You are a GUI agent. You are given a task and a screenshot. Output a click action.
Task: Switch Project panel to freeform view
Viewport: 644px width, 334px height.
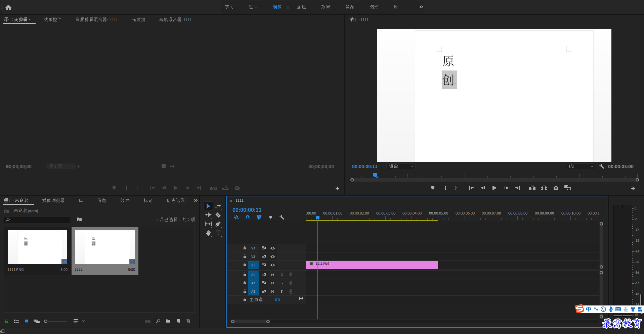tap(37, 321)
